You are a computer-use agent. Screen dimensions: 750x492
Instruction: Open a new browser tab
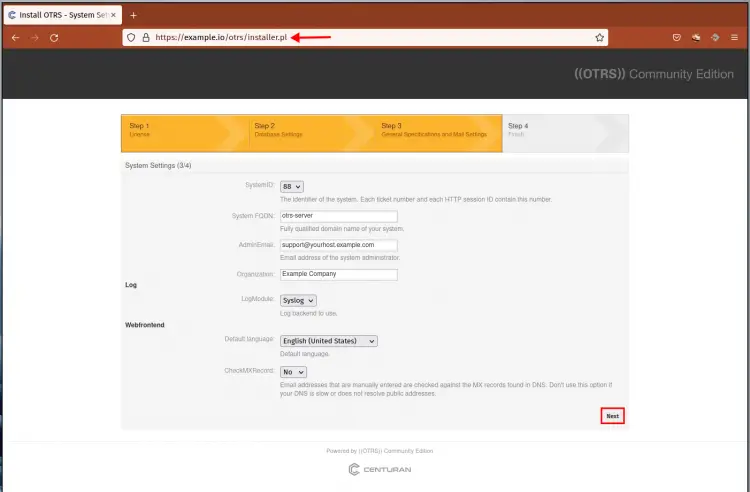point(134,15)
